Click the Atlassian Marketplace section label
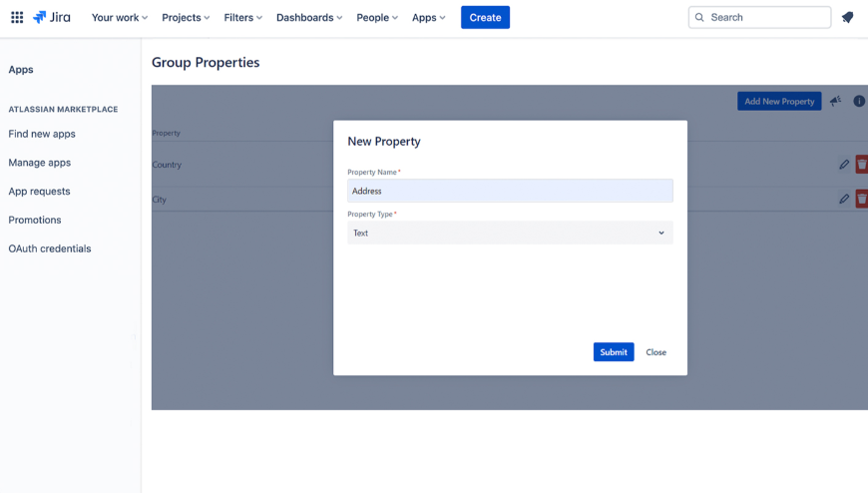868x493 pixels. (63, 109)
